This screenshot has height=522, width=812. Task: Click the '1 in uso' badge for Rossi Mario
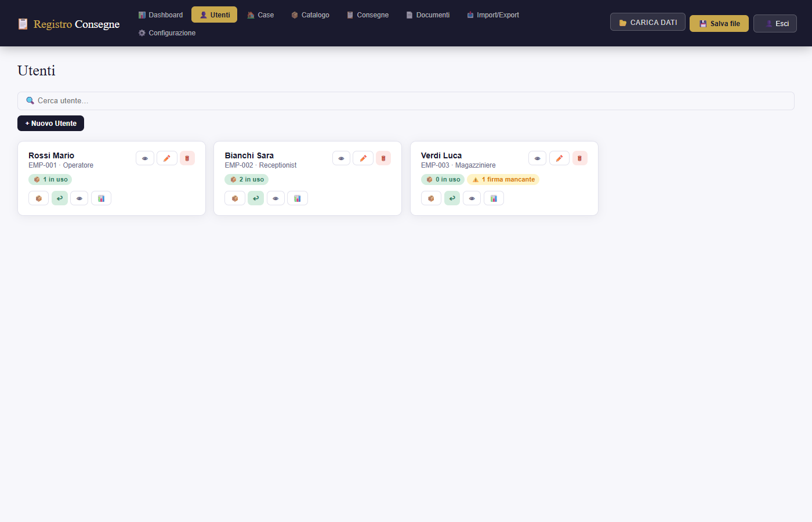(x=50, y=180)
